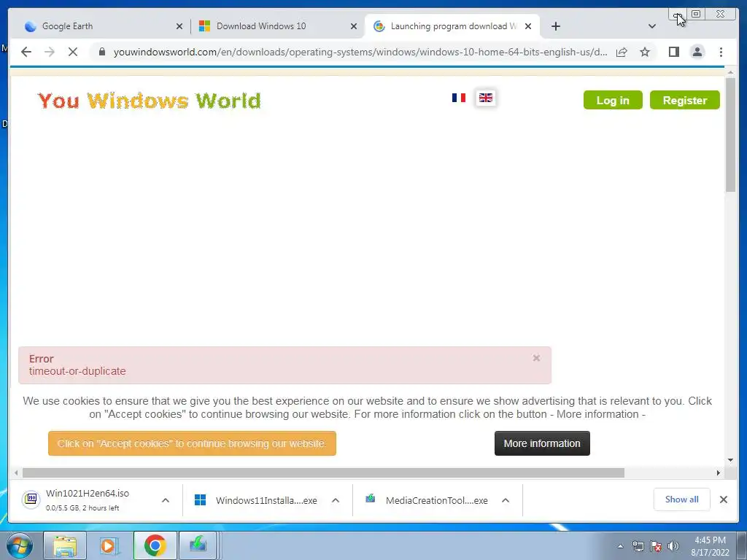This screenshot has width=747, height=560.
Task: Click the More information button
Action: click(542, 443)
